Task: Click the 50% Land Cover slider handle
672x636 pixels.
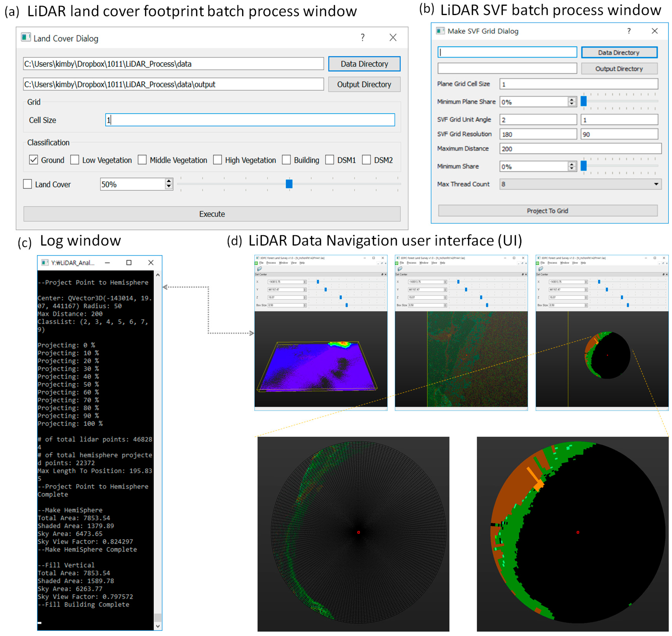Action: [x=289, y=184]
